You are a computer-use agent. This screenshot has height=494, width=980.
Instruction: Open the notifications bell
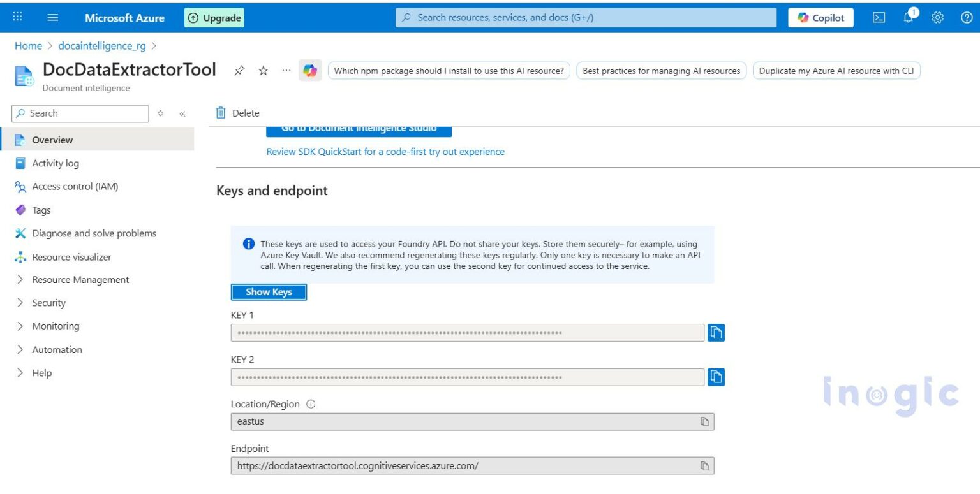(x=909, y=17)
